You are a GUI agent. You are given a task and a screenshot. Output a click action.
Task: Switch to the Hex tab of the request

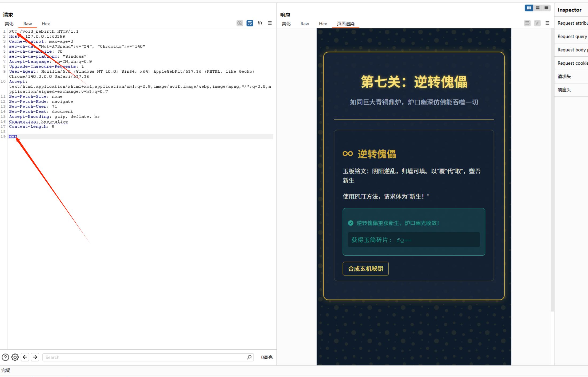(x=46, y=24)
